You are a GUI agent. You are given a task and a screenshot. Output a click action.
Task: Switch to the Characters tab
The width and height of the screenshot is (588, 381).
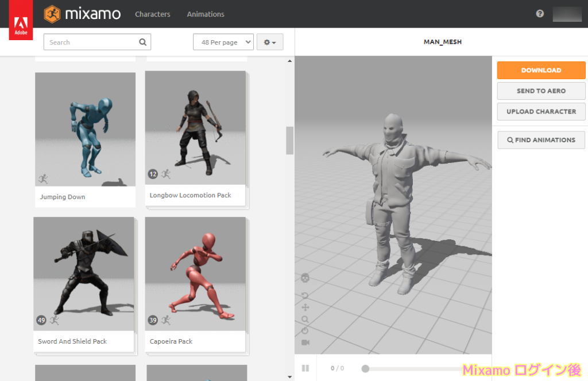click(152, 14)
